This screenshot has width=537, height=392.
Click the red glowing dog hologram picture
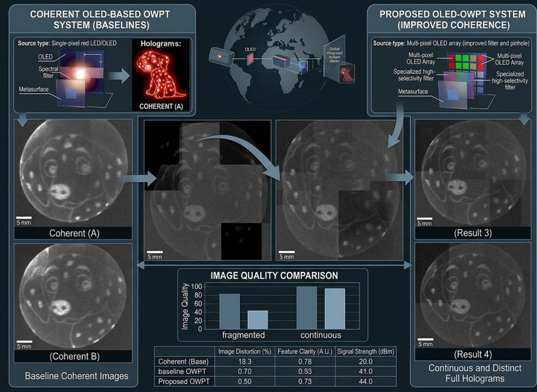[161, 75]
